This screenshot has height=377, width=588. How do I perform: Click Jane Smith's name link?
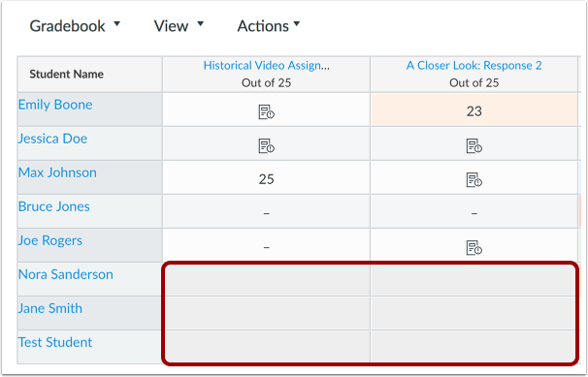[49, 308]
